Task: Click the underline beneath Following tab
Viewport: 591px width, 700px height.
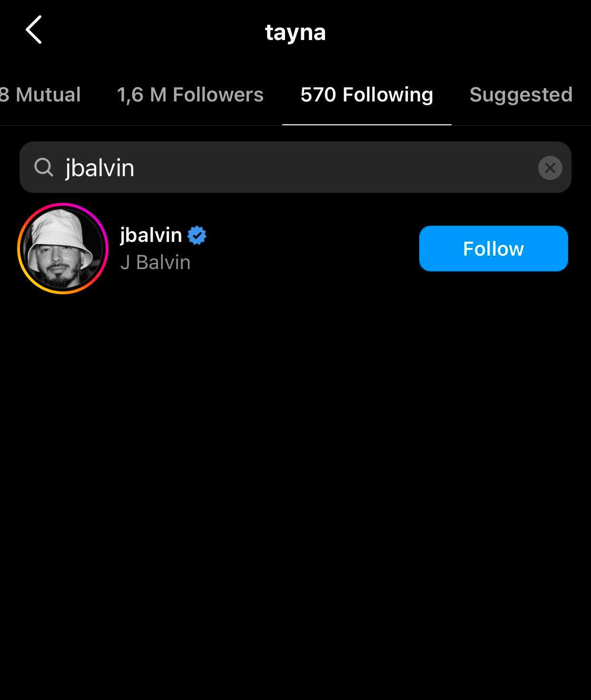Action: 367,124
